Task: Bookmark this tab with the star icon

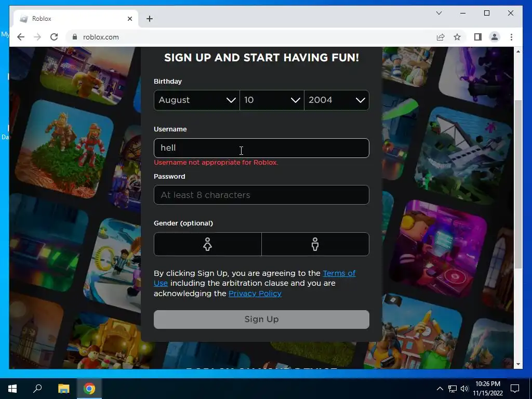Action: coord(457,37)
